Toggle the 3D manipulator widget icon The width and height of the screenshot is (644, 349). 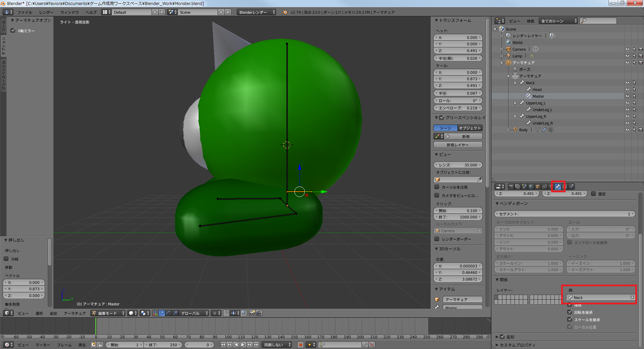tap(155, 313)
